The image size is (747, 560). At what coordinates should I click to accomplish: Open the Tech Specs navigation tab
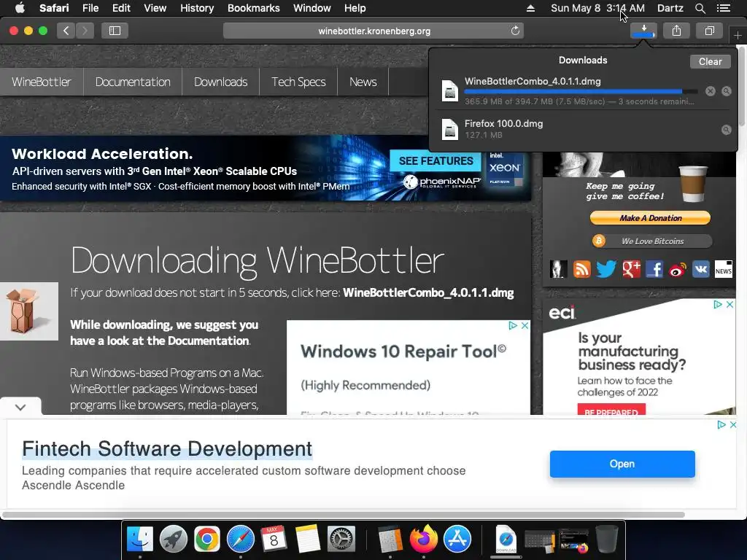298,82
